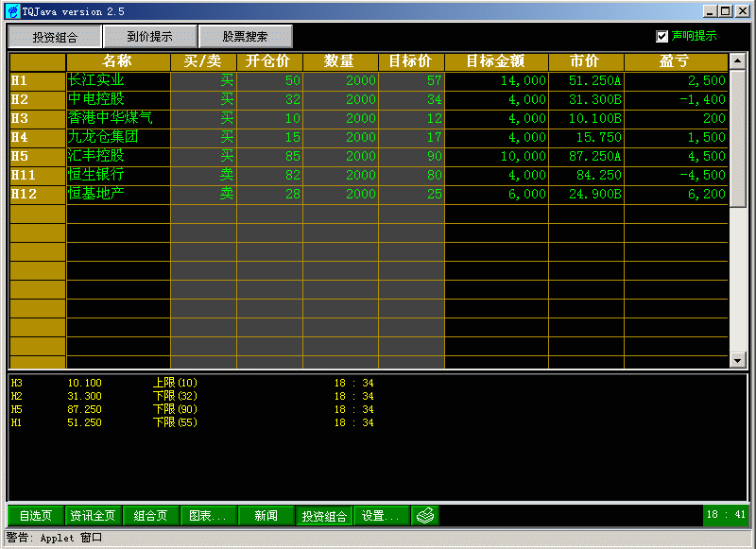The height and width of the screenshot is (549, 756).
Task: Maximize the TQJava window
Action: [x=726, y=11]
